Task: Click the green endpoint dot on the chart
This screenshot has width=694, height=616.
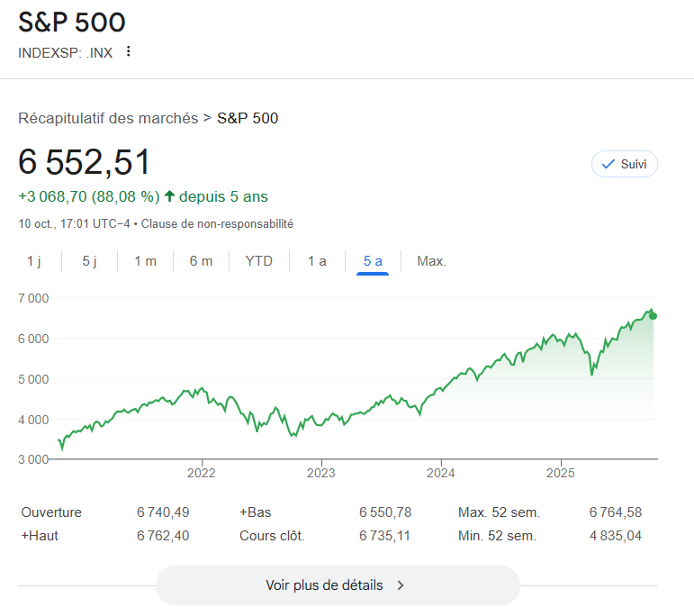Action: [x=653, y=315]
